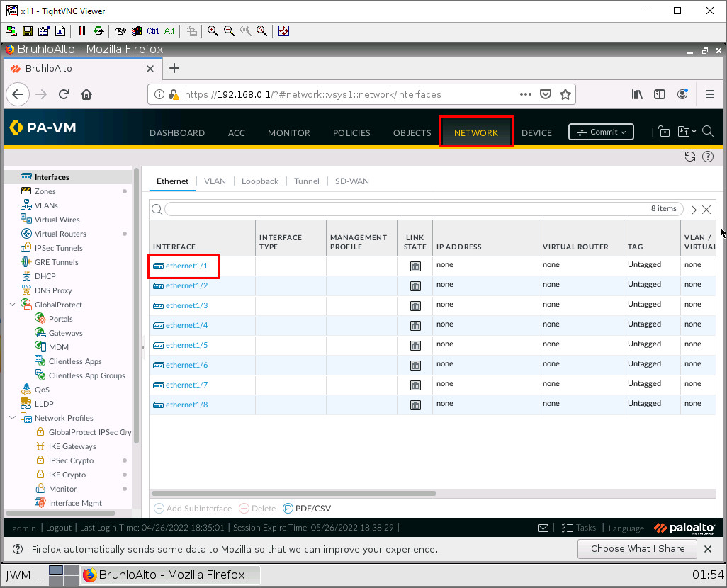Send Ctrl key using TightVNC toolbar icon
This screenshot has height=588, width=727.
pos(152,30)
